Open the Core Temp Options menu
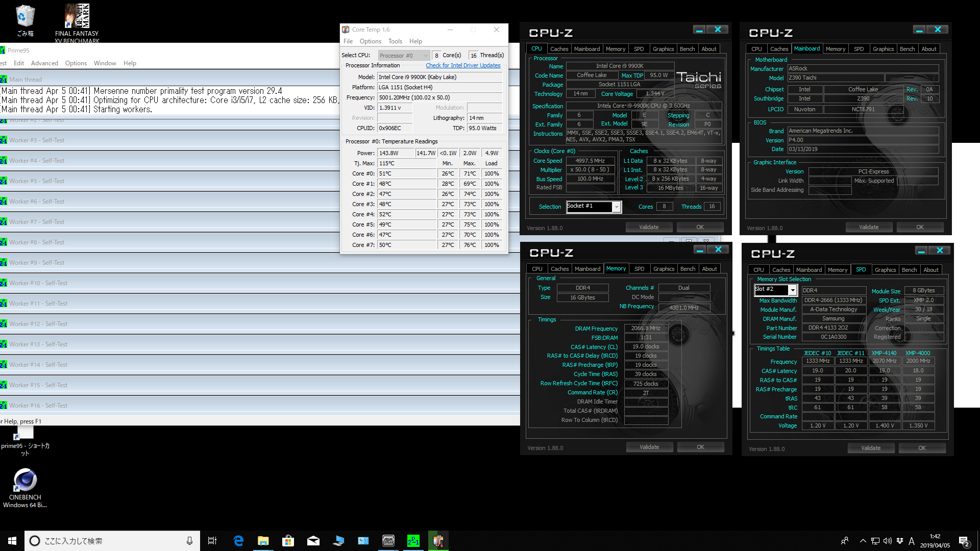Image resolution: width=980 pixels, height=551 pixels. 370,41
